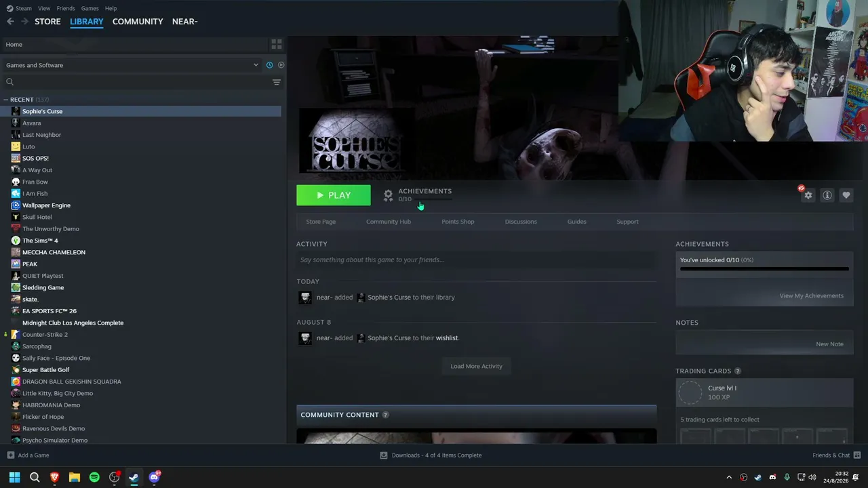This screenshot has height=488, width=868.
Task: Click Fran Bow game icon in list
Action: pos(16,182)
